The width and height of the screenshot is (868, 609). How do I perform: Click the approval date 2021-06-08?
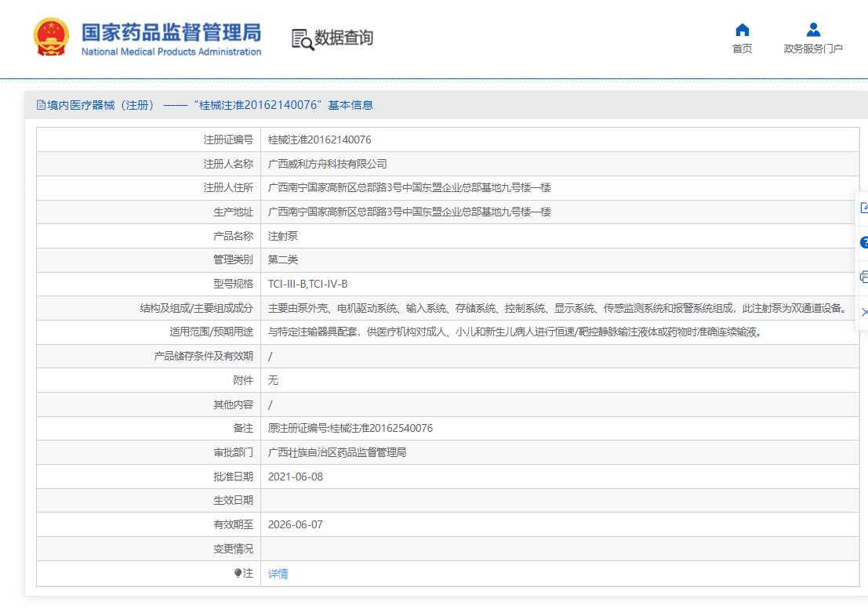[x=296, y=477]
